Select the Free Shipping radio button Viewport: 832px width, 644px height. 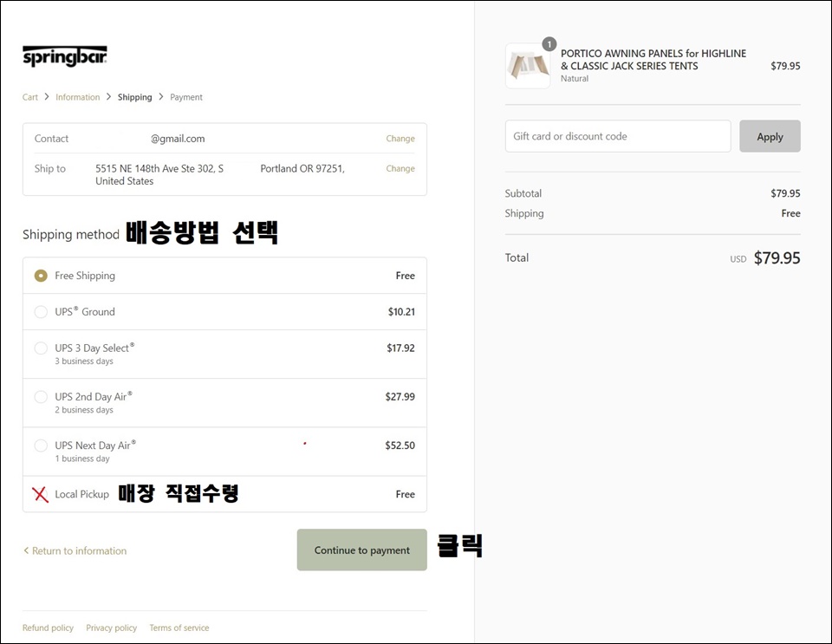click(41, 276)
